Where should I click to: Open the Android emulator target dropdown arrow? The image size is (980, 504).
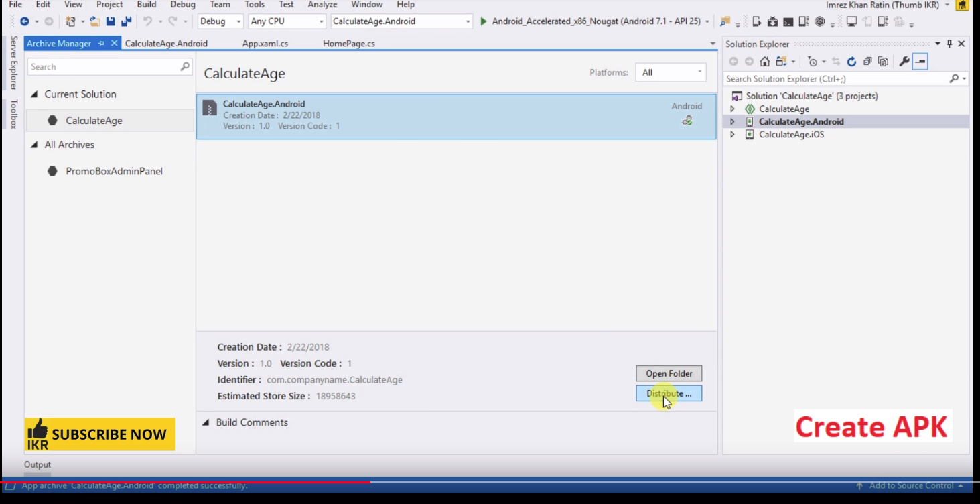[x=707, y=21]
